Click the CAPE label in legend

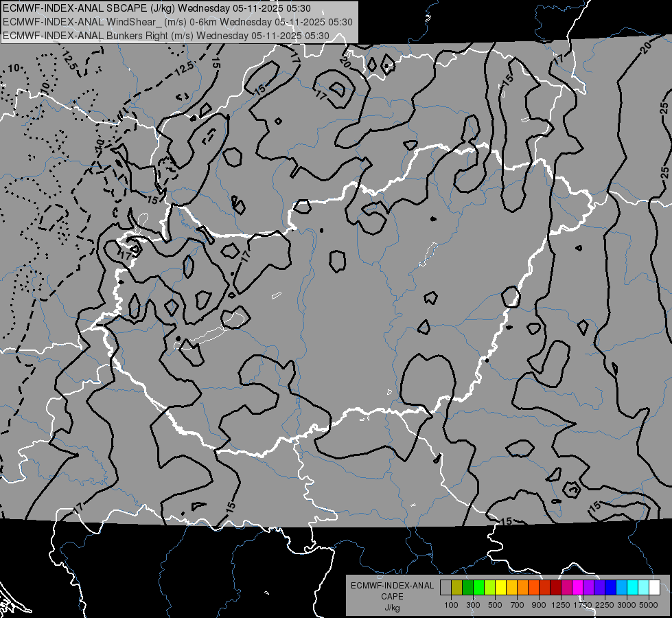[x=392, y=596]
